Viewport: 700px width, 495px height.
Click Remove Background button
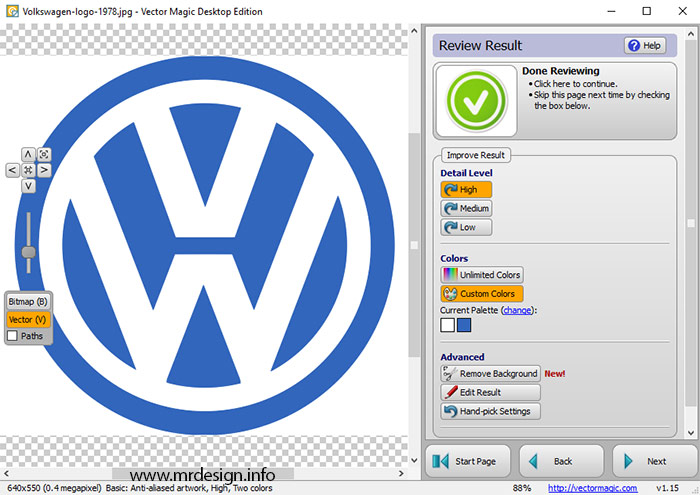coord(490,373)
